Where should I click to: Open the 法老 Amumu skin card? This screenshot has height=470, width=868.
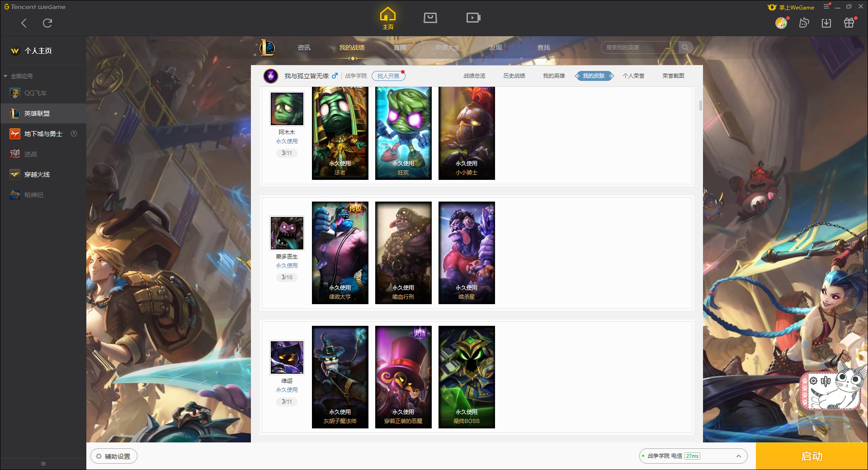340,133
